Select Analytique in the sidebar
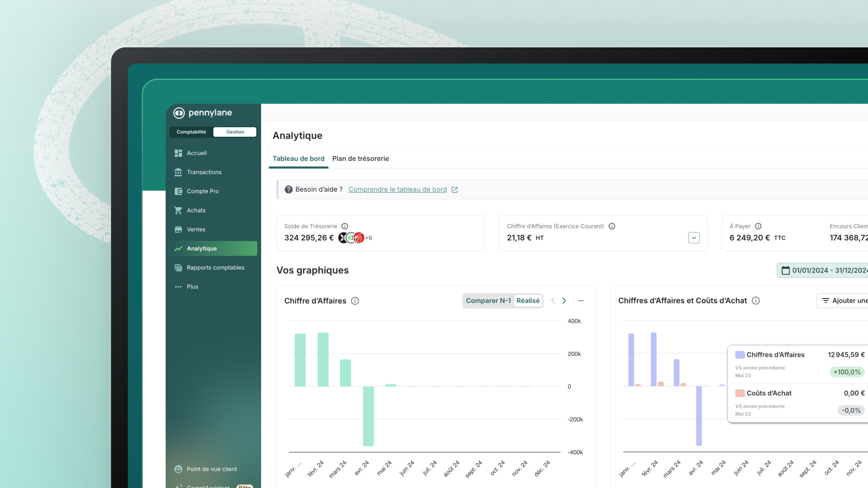This screenshot has height=488, width=868. [x=213, y=249]
